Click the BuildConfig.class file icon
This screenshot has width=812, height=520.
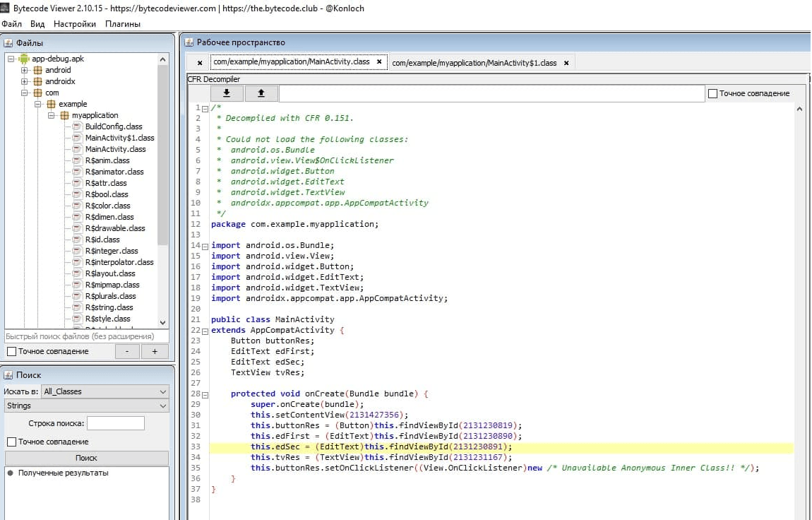[x=77, y=126]
